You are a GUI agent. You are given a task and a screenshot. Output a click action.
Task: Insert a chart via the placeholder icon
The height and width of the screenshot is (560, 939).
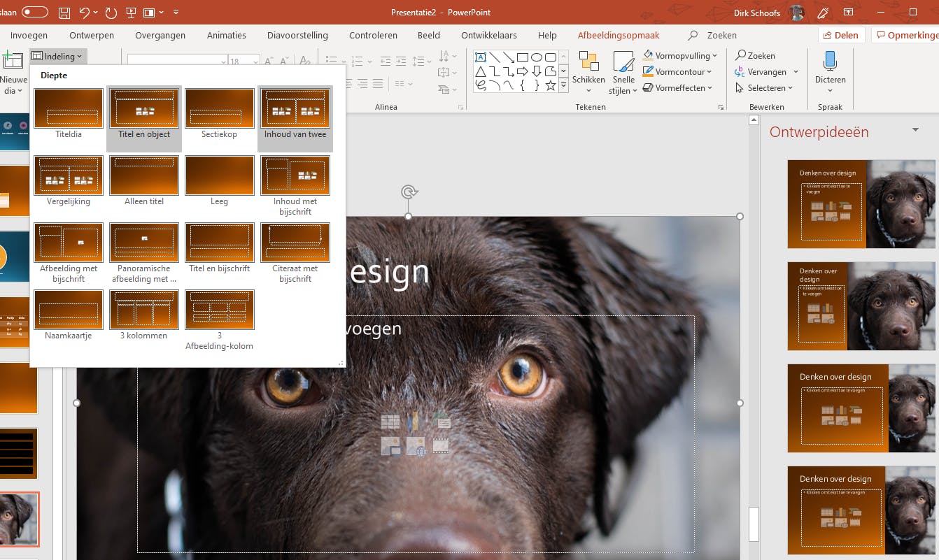414,421
